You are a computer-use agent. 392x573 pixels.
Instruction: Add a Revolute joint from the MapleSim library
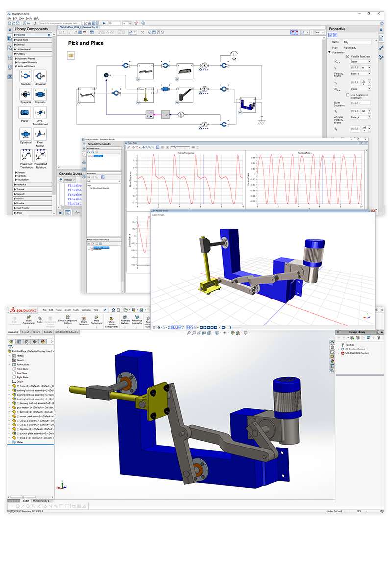(25, 76)
